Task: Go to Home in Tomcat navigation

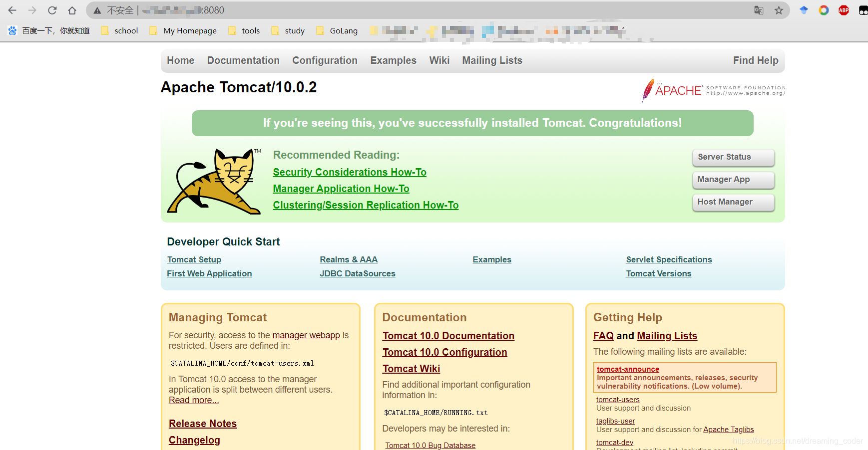Action: click(180, 60)
